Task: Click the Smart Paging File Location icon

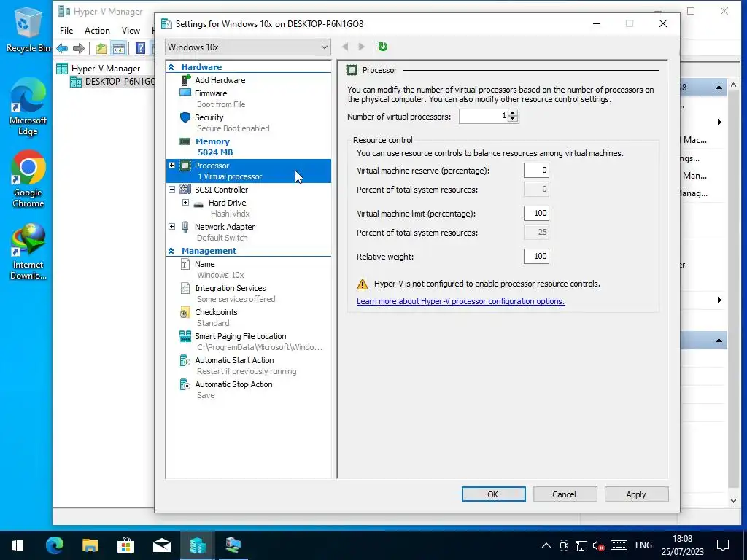Action: point(185,336)
